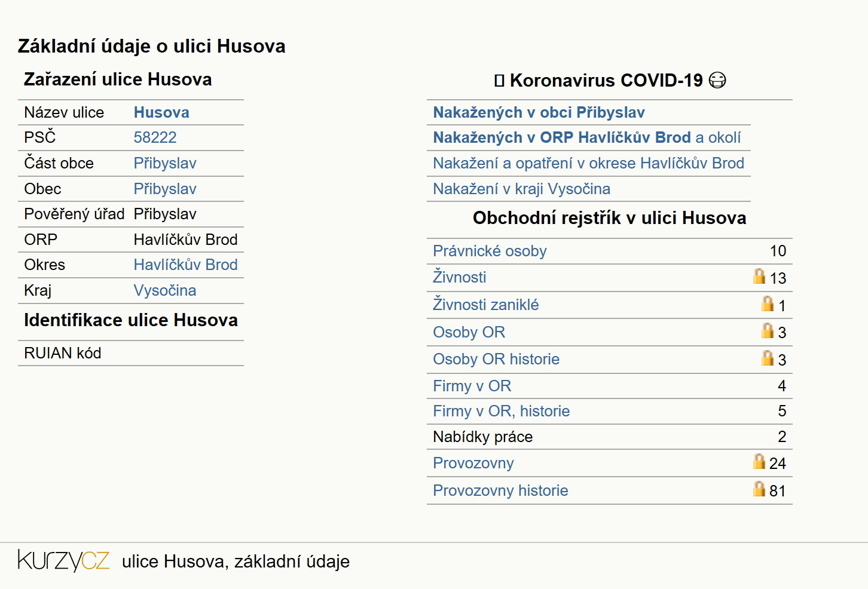
Task: Go to the Vysočina region link
Action: point(165,290)
